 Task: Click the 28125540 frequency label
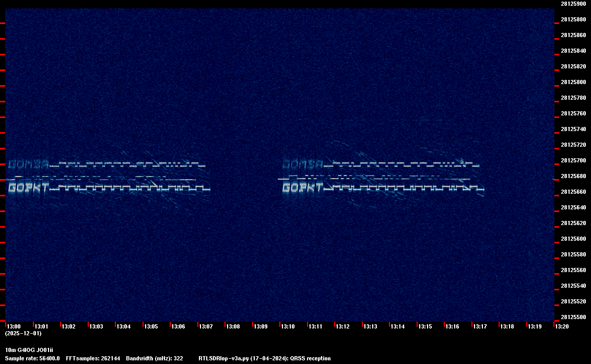point(574,286)
